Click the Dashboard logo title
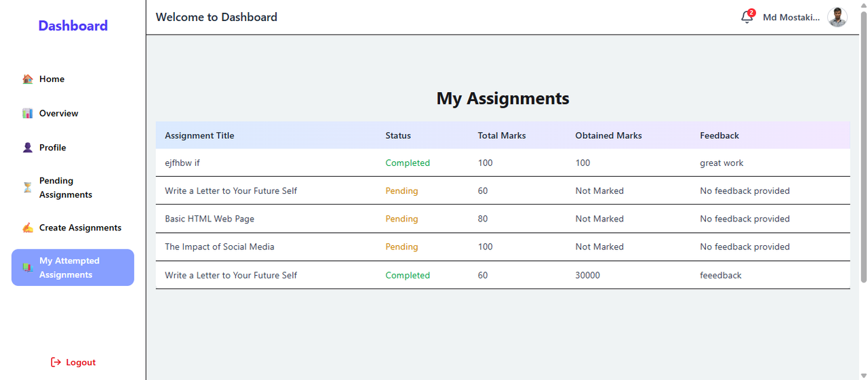 73,26
